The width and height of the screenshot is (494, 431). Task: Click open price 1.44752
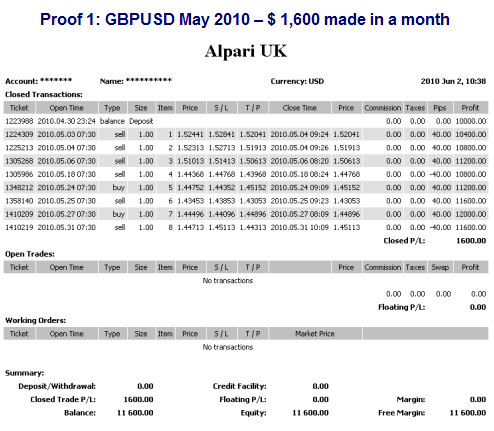190,188
